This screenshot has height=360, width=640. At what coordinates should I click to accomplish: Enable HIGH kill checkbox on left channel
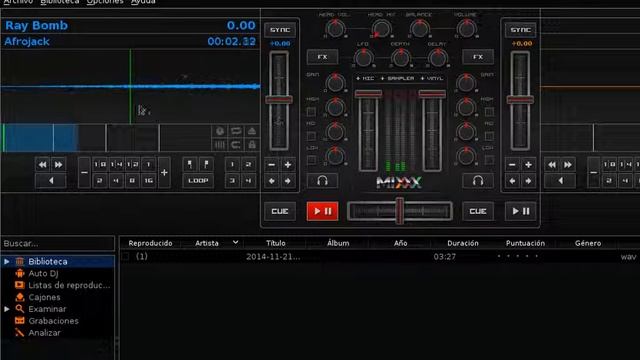coord(311,111)
